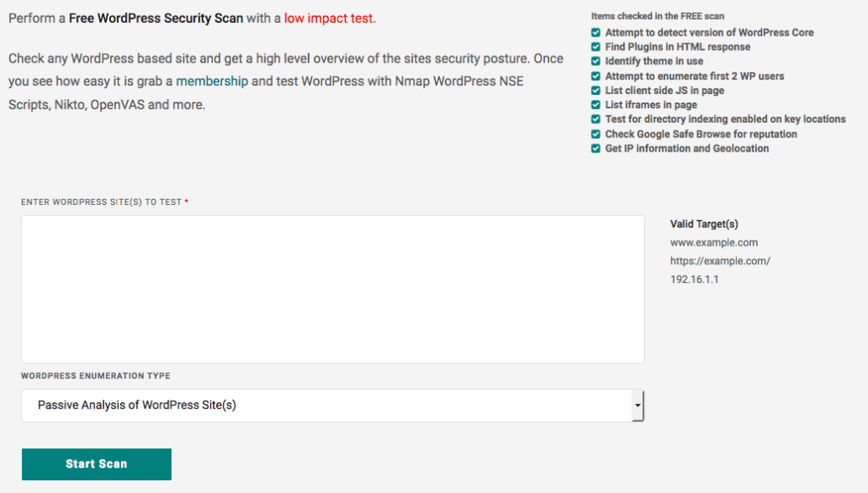This screenshot has width=868, height=493.
Task: Click the '192.16.1.1' example target
Action: pyautogui.click(x=694, y=280)
